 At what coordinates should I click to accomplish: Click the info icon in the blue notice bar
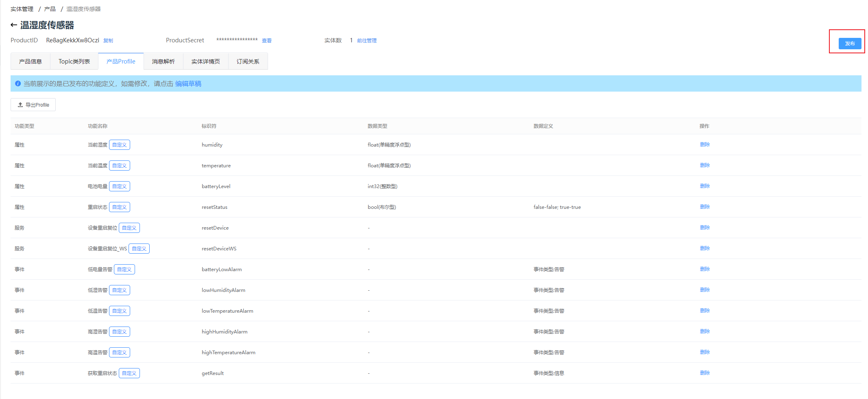(x=18, y=83)
